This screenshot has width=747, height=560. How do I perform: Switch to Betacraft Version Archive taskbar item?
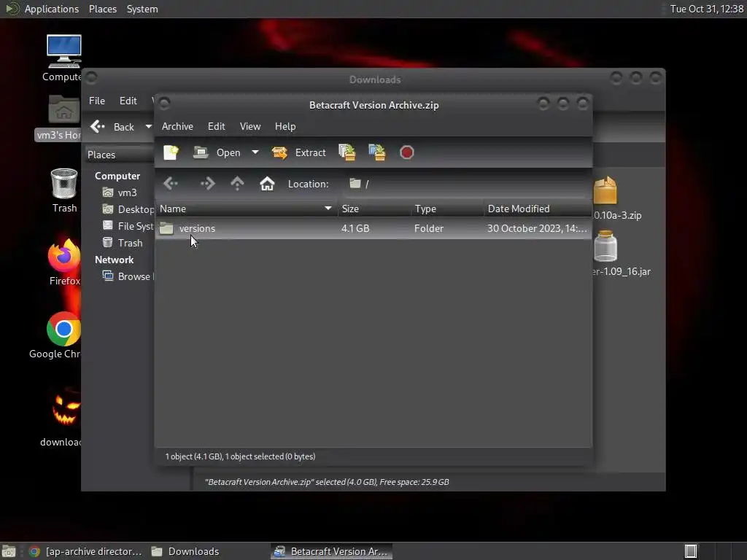(x=332, y=551)
